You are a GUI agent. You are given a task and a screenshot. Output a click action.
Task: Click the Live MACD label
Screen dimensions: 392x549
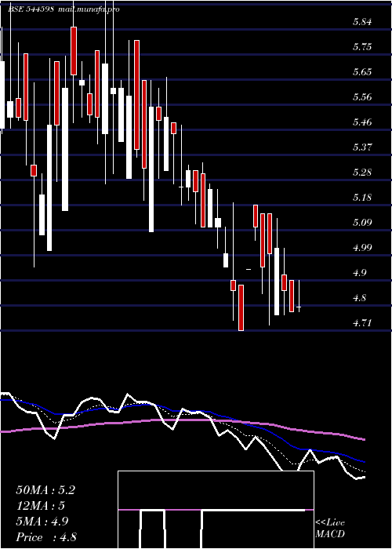pos(330,529)
